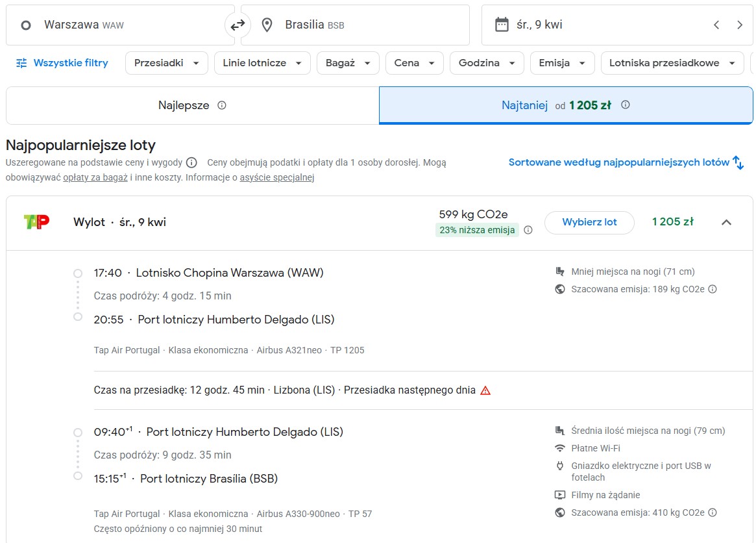This screenshot has height=543, width=756.
Task: Click info icon next to 'ceny i wygody'
Action: pos(191,162)
